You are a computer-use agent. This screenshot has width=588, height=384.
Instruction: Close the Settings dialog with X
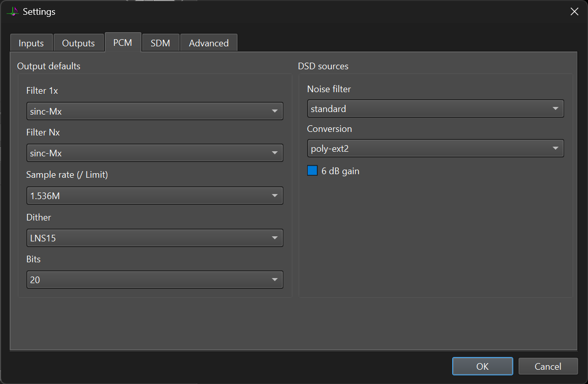click(x=574, y=12)
